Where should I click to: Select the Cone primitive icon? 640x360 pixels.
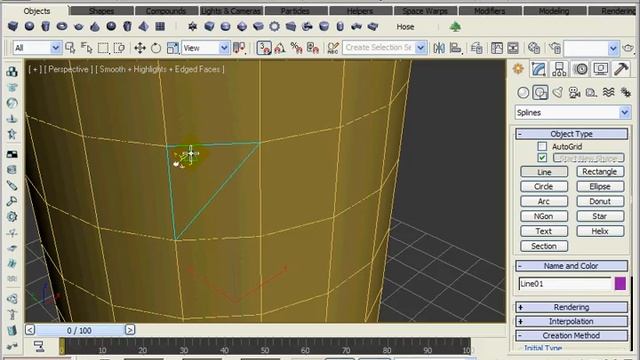point(95,27)
